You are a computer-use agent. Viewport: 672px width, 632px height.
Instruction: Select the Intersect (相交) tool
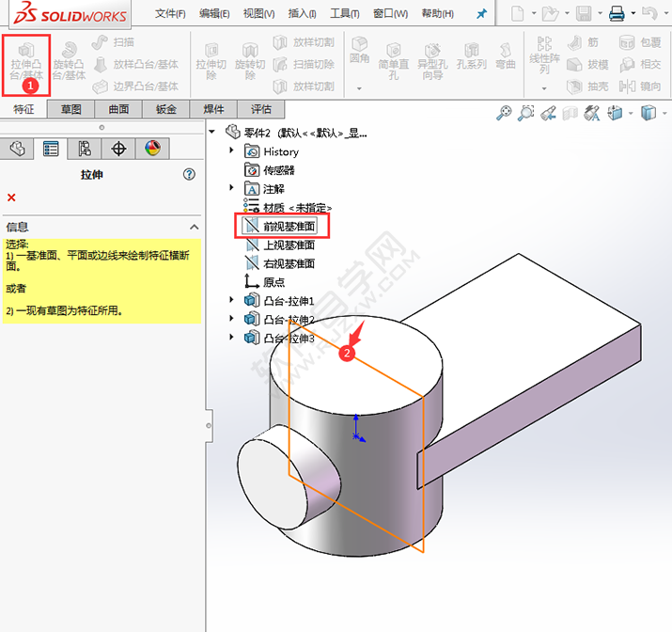[x=640, y=64]
